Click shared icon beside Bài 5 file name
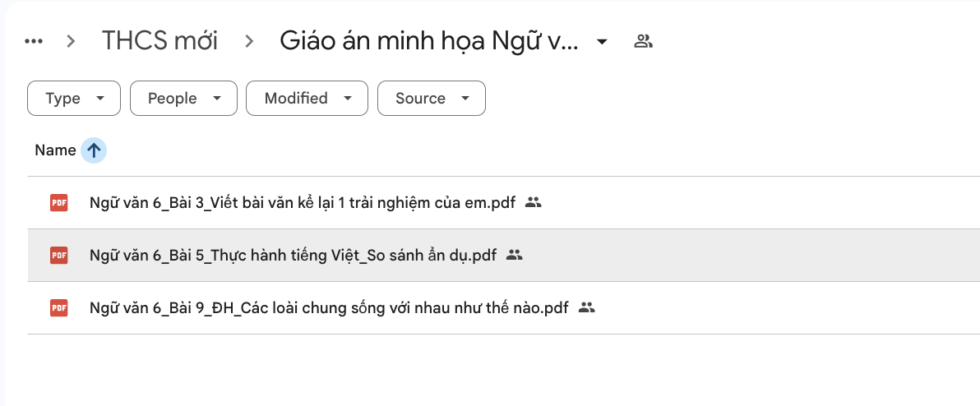 pos(515,256)
